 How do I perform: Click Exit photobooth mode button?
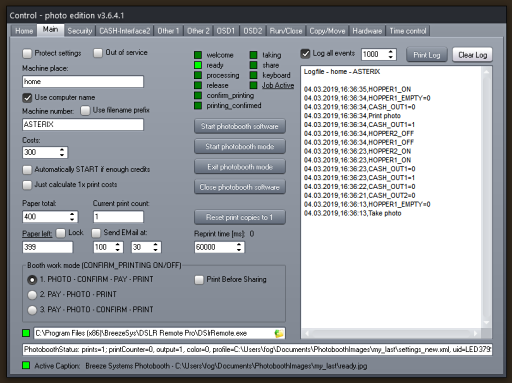click(x=240, y=167)
